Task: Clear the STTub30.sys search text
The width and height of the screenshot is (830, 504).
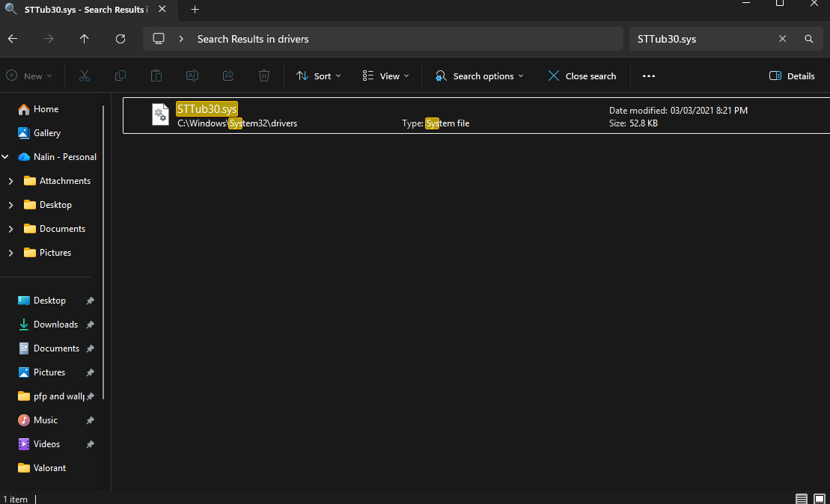Action: click(x=782, y=39)
